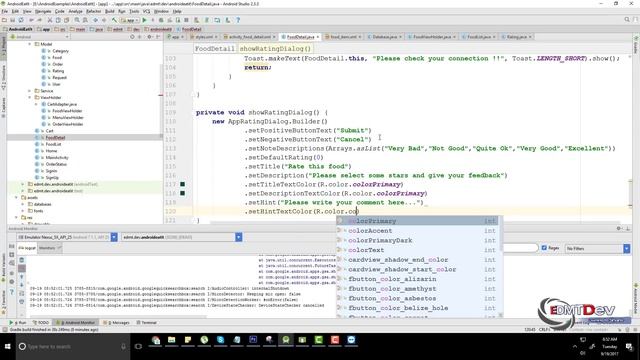Collapse the ViewHolder folder in project tree

[x=30, y=98]
